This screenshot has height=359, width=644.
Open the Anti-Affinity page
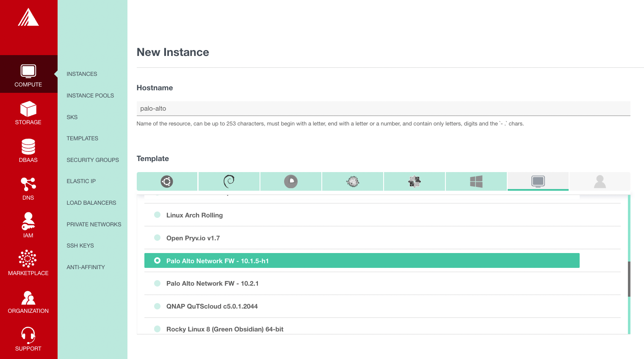coord(86,267)
